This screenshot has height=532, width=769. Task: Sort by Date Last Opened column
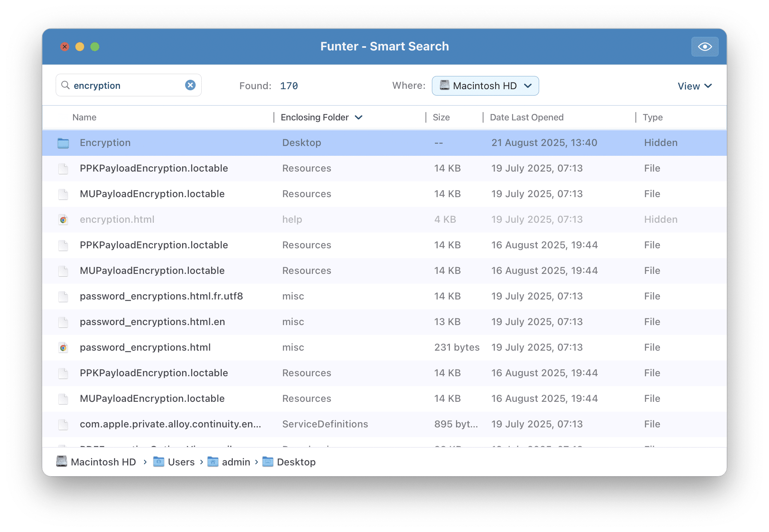click(x=527, y=117)
